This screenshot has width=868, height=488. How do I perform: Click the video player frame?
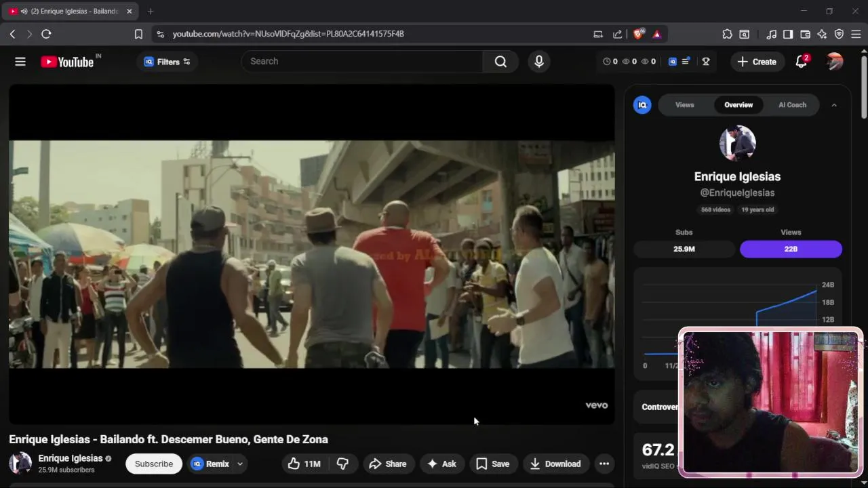pyautogui.click(x=312, y=254)
